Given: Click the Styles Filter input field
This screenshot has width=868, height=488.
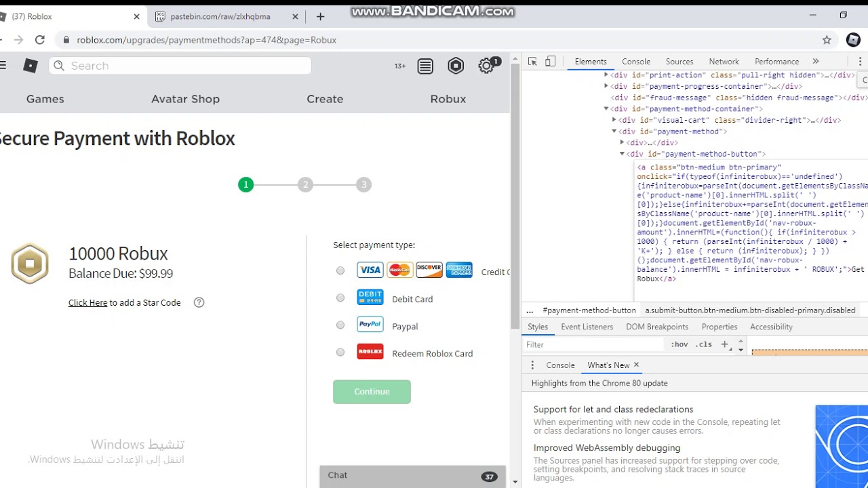Looking at the screenshot, I should pos(593,344).
